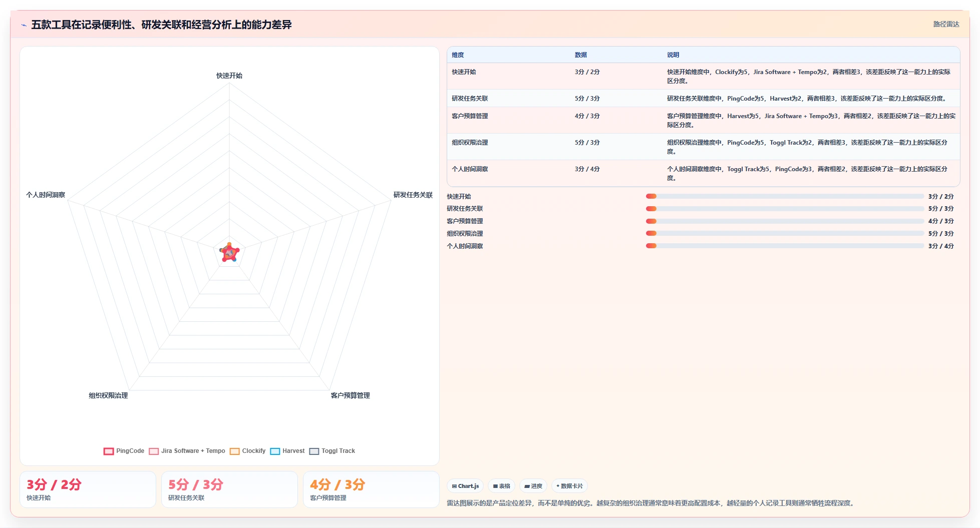
Task: Click the 表格 tag
Action: click(x=501, y=486)
